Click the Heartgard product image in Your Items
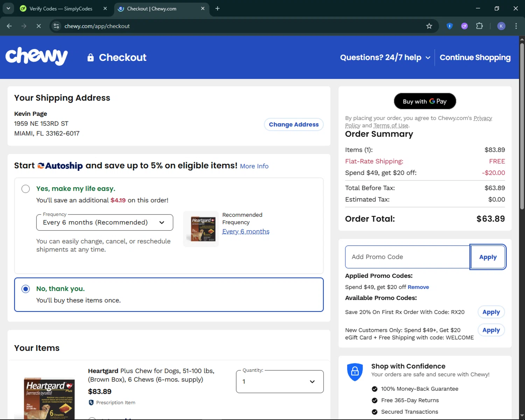Viewport: 525px width, 420px height. point(49,398)
